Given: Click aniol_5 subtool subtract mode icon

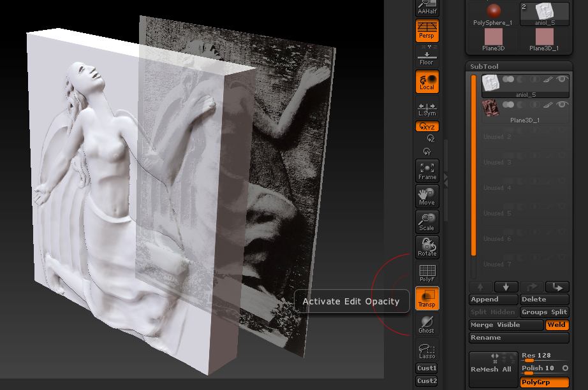Looking at the screenshot, I should (521, 80).
